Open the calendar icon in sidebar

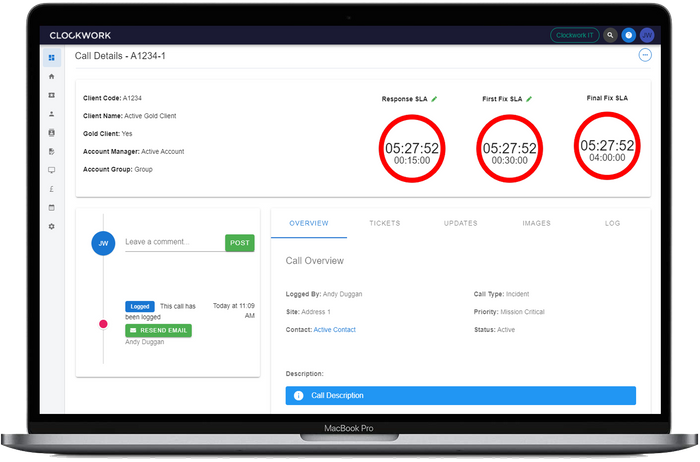coord(52,208)
